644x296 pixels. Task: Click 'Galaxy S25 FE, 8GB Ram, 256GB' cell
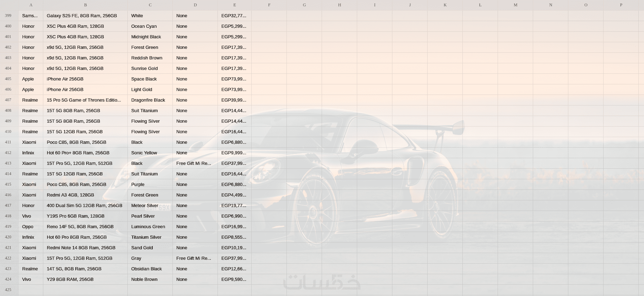[x=86, y=16]
